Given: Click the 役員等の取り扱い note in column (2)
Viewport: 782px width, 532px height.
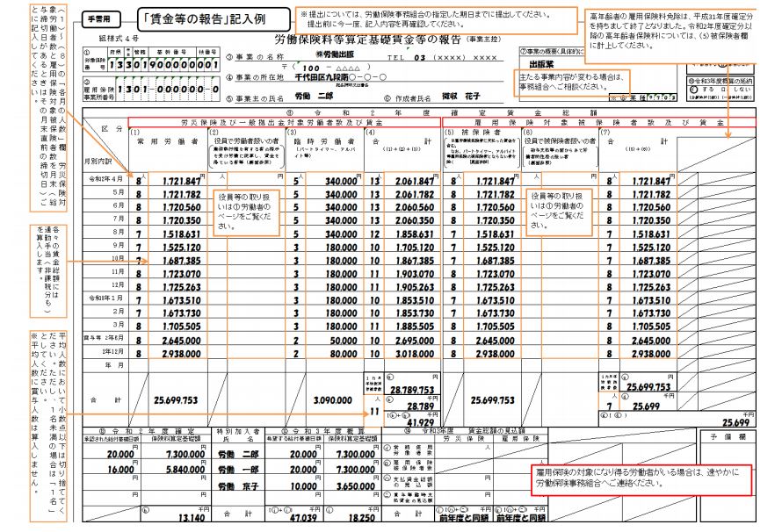Looking at the screenshot, I should tap(245, 212).
